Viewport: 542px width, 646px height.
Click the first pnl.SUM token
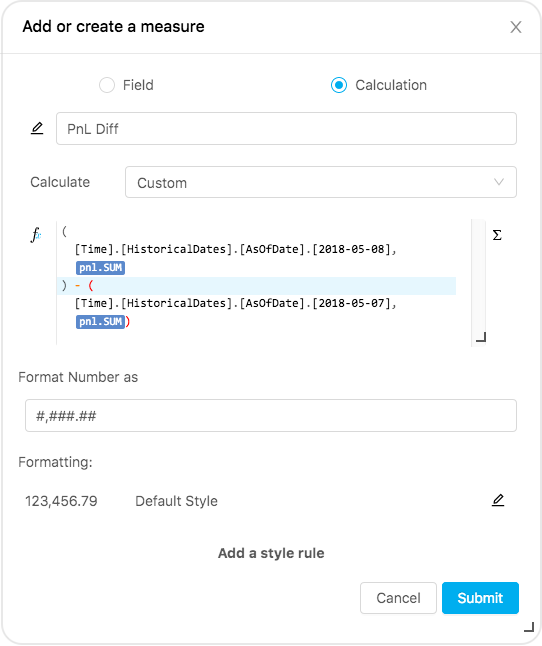coord(100,268)
